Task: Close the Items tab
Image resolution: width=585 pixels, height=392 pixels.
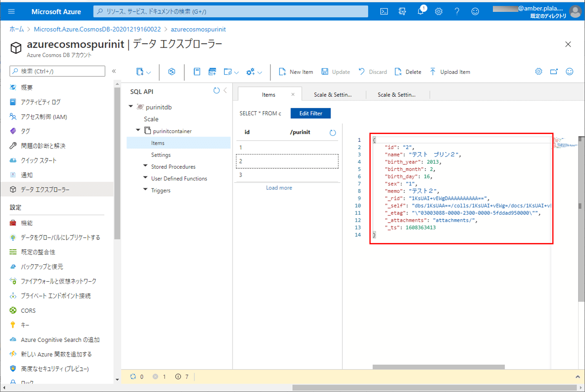Action: pos(293,95)
